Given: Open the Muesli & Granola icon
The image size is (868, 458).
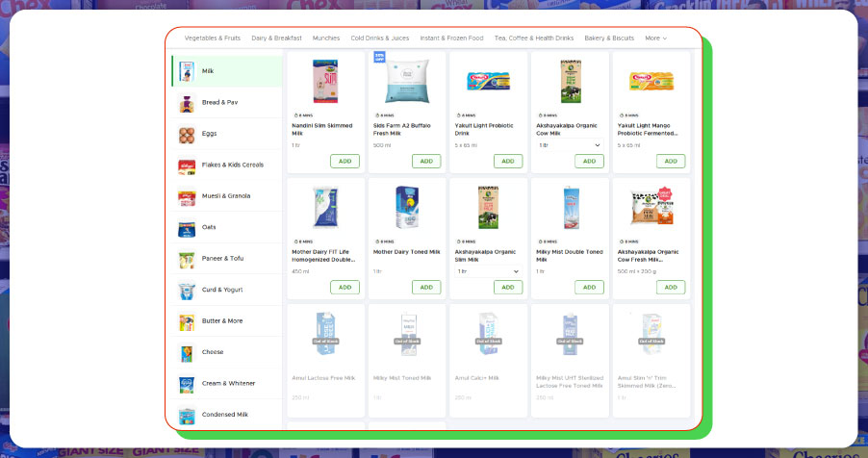Looking at the screenshot, I should pyautogui.click(x=187, y=196).
